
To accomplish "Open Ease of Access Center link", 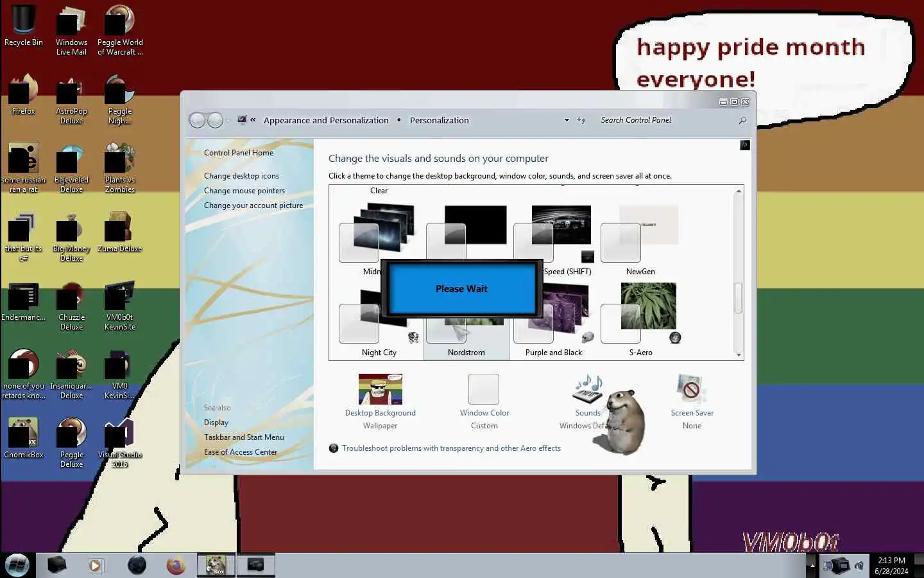I will (241, 452).
